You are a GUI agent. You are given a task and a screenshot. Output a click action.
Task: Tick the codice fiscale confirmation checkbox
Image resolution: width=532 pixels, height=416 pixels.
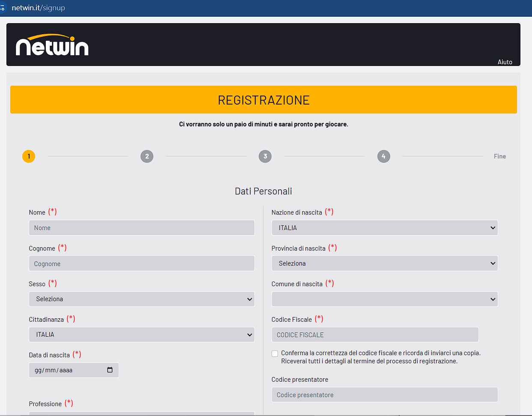(275, 353)
